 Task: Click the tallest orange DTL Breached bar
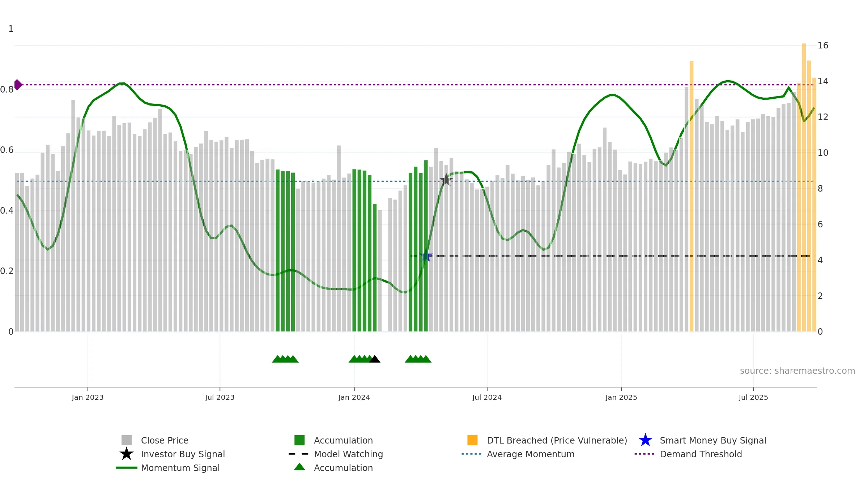coord(804,188)
